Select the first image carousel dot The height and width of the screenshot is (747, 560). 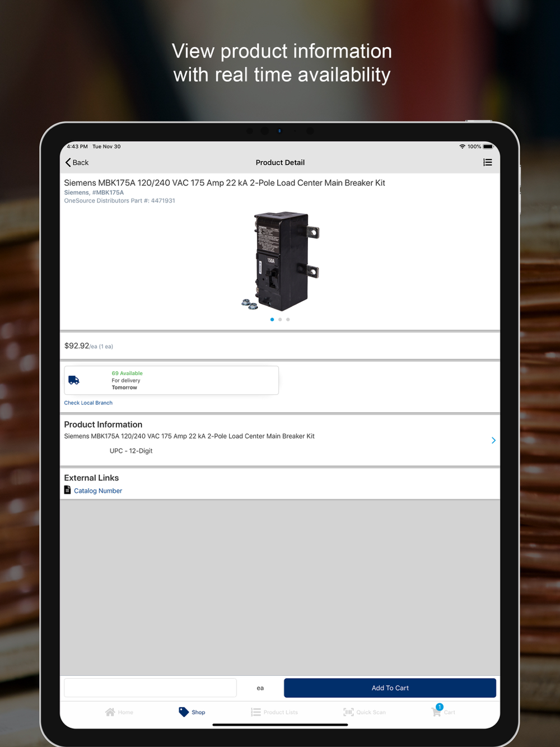tap(272, 319)
